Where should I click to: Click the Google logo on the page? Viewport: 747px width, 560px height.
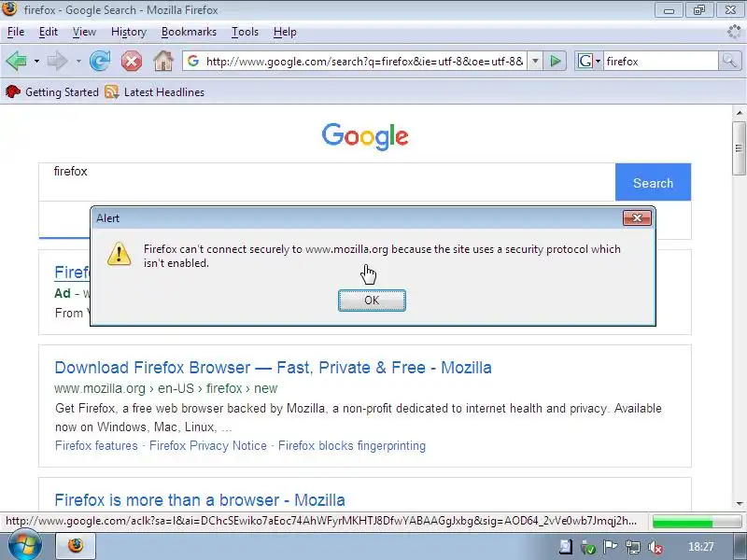pos(365,136)
